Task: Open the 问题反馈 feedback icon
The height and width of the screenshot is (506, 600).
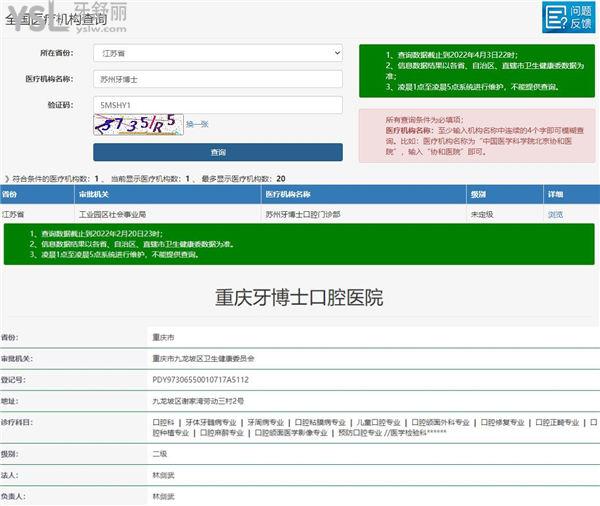Action: pyautogui.click(x=568, y=18)
